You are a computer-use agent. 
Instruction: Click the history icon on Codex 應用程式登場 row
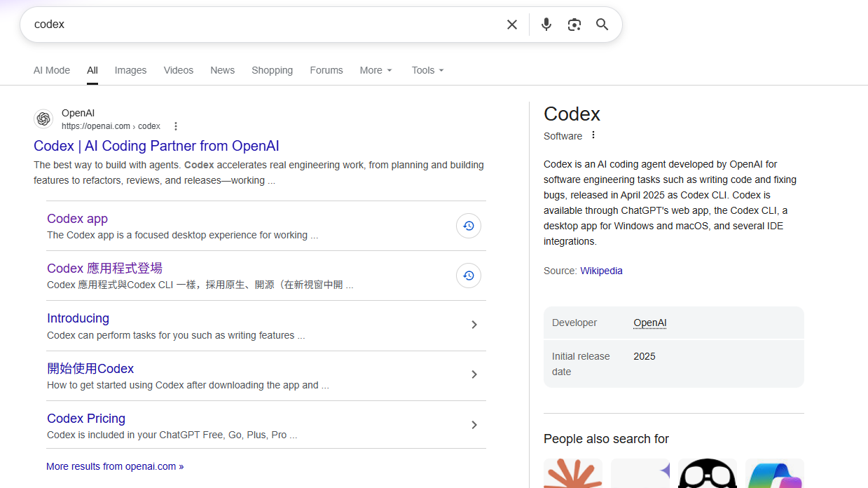coord(469,276)
